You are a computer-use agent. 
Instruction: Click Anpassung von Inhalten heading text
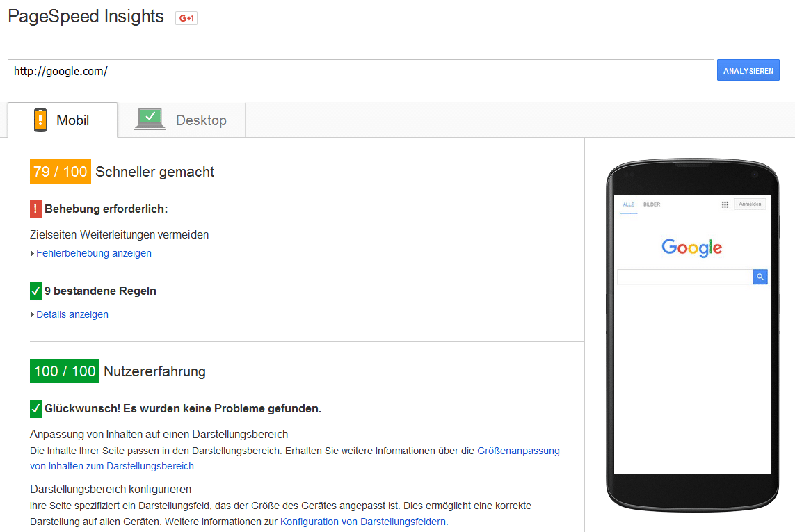[x=159, y=435]
